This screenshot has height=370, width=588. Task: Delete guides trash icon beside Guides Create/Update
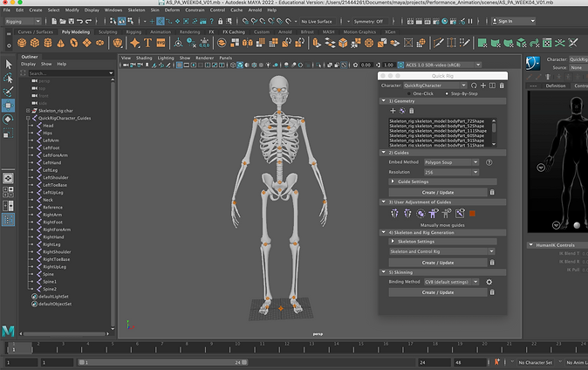coord(492,192)
